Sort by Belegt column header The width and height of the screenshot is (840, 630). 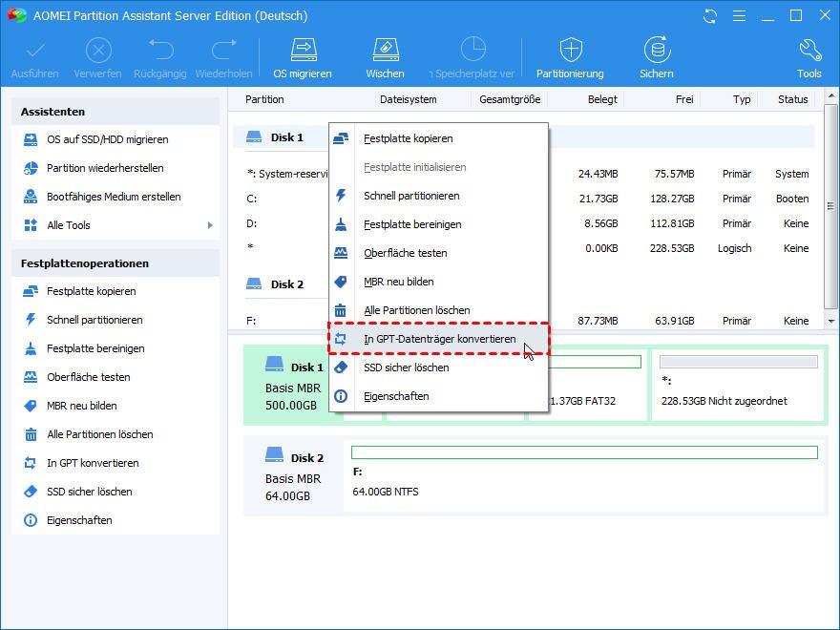point(602,99)
